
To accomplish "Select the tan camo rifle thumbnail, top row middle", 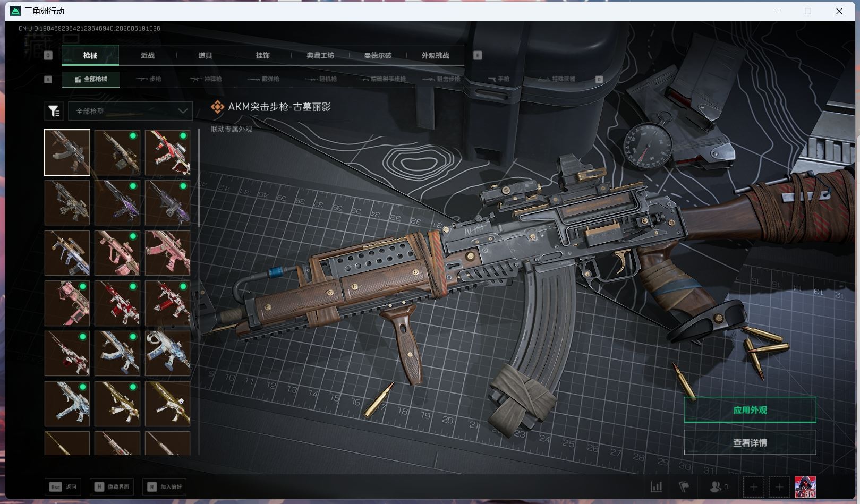I will pos(117,152).
